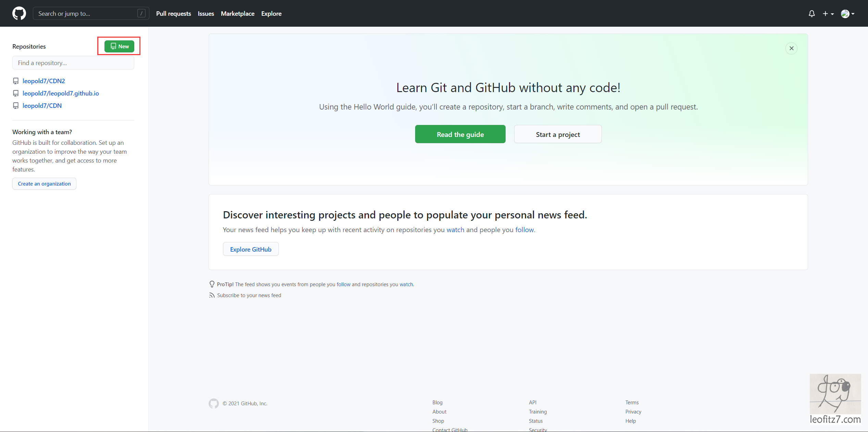Click the RSS icon next to Subscribe to your news feed

coord(212,295)
